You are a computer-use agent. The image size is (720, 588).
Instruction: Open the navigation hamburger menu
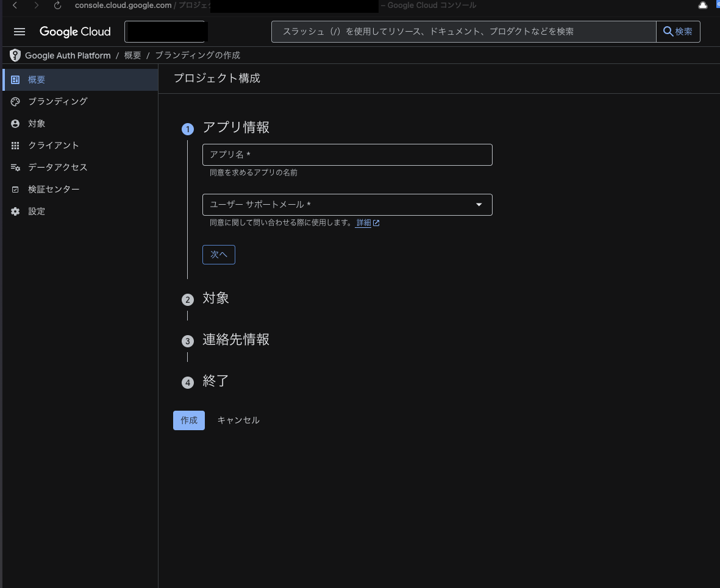[x=19, y=32]
